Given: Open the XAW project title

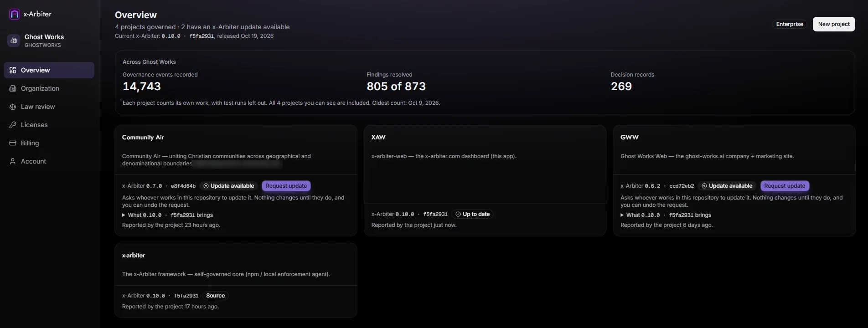Looking at the screenshot, I should click(x=378, y=137).
